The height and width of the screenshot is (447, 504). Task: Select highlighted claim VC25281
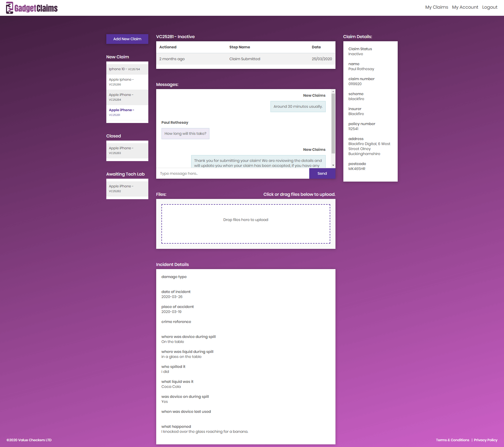(x=121, y=112)
